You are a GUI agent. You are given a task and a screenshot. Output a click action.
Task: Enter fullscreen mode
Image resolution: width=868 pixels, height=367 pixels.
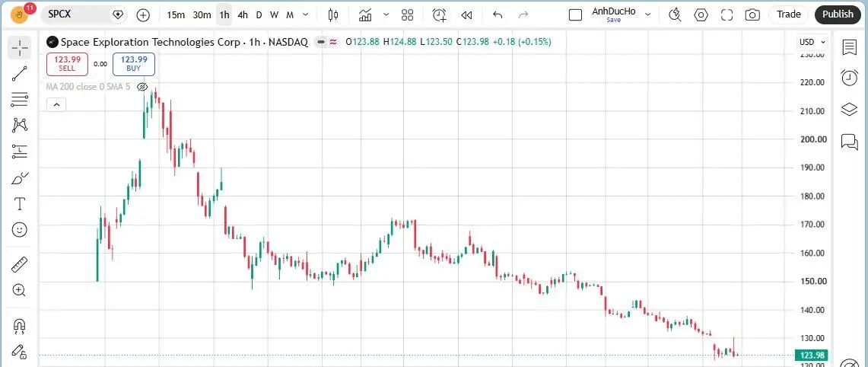point(727,15)
